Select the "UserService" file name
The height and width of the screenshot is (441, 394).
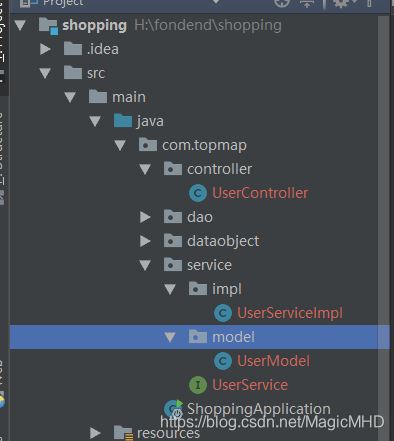250,385
